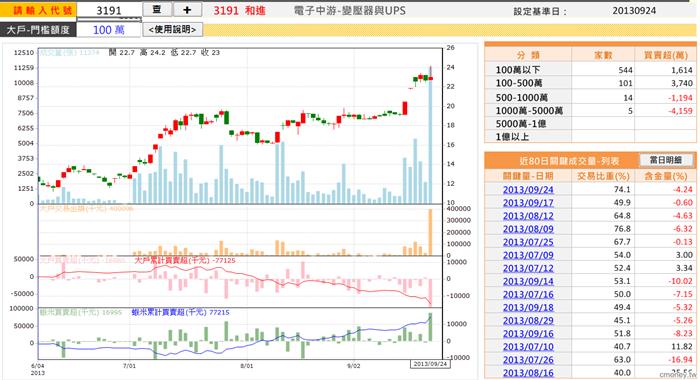This screenshot has height=380, width=700.
Task: Open the 2013/08/16 date link
Action: tap(528, 373)
